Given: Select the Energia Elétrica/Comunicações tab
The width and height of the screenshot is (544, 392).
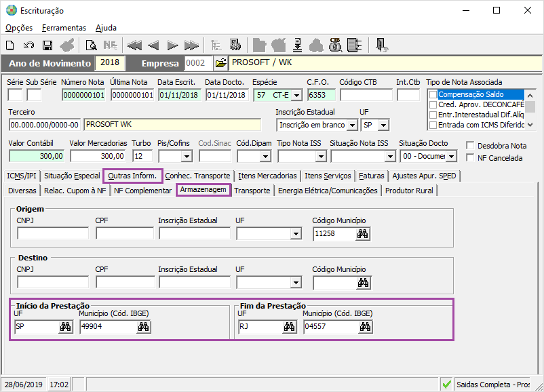Looking at the screenshot, I should (328, 191).
